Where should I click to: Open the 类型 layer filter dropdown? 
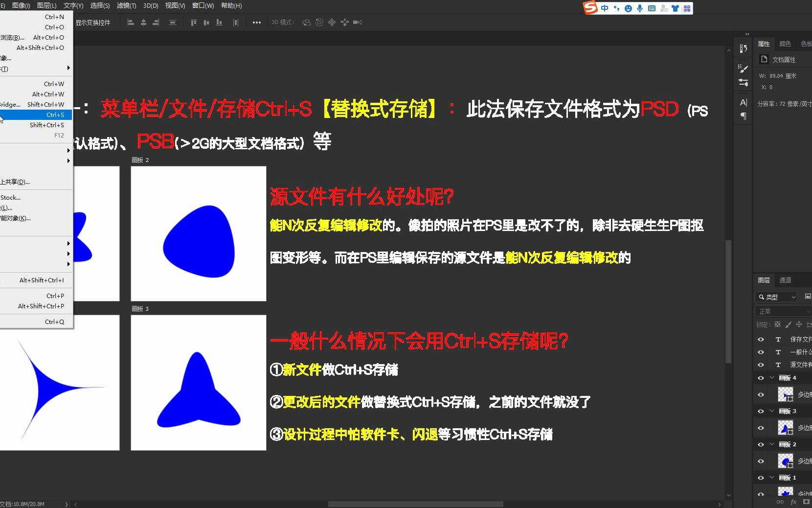[777, 297]
